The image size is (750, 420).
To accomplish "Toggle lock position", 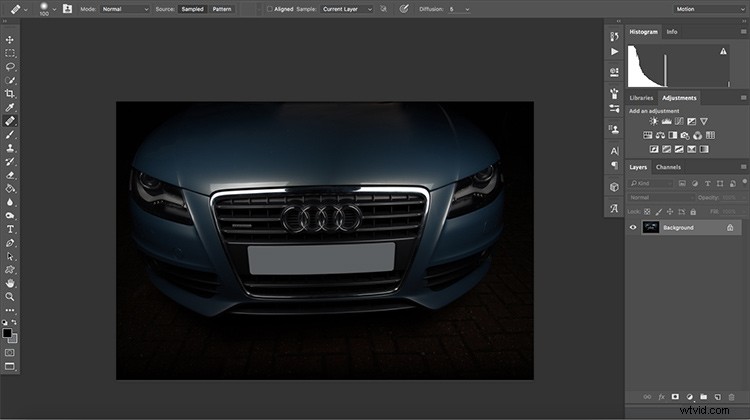I will tap(670, 211).
